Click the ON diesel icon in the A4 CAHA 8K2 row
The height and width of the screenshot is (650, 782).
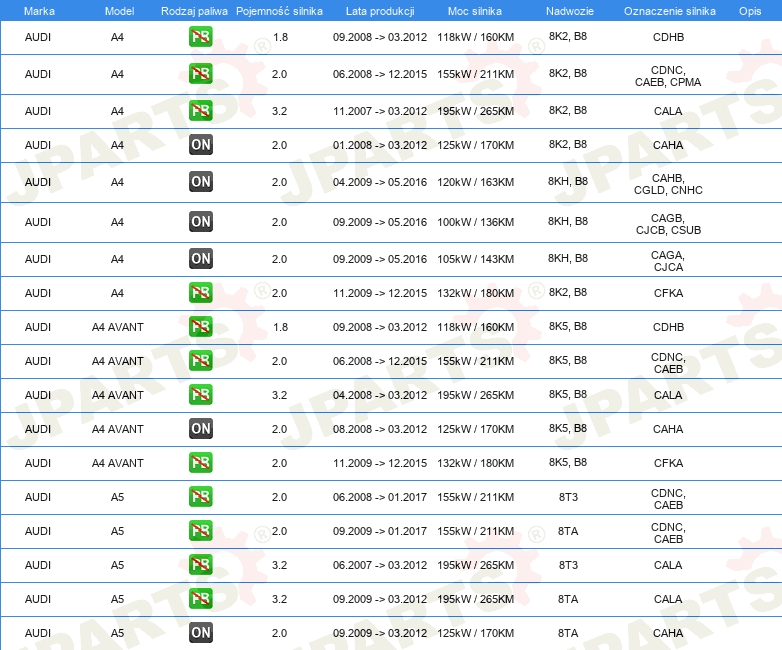tap(200, 145)
